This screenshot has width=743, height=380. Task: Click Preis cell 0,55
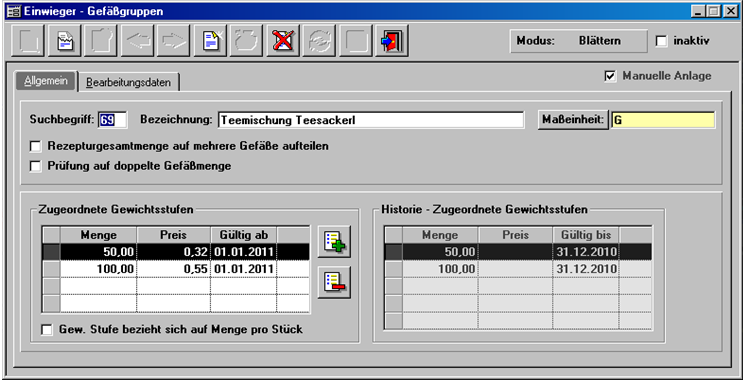click(x=173, y=269)
